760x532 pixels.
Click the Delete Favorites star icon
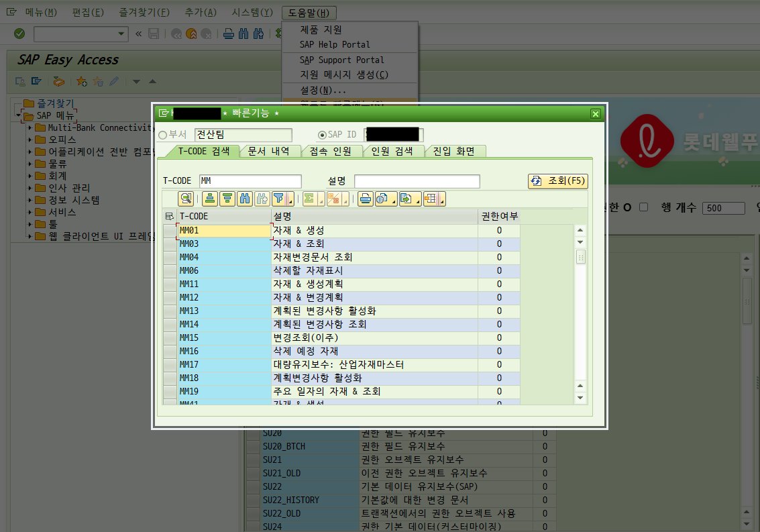click(x=98, y=81)
